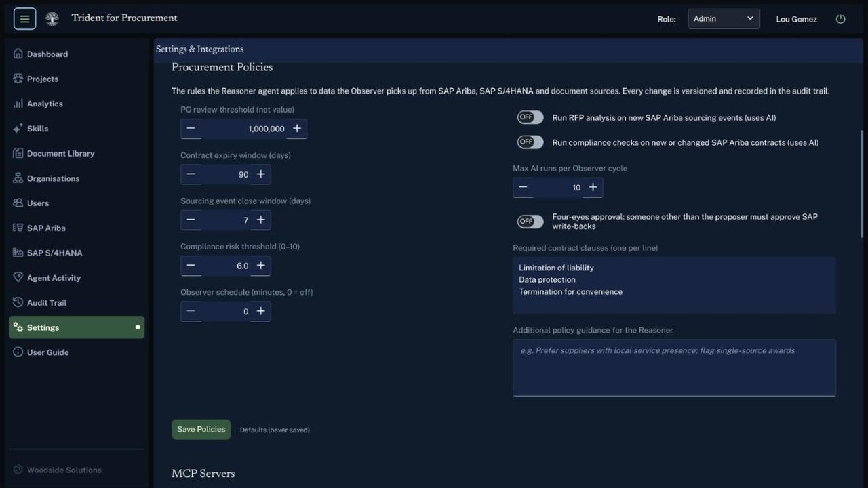Click the User Guide info icon
This screenshot has height=488, width=868.
click(18, 352)
